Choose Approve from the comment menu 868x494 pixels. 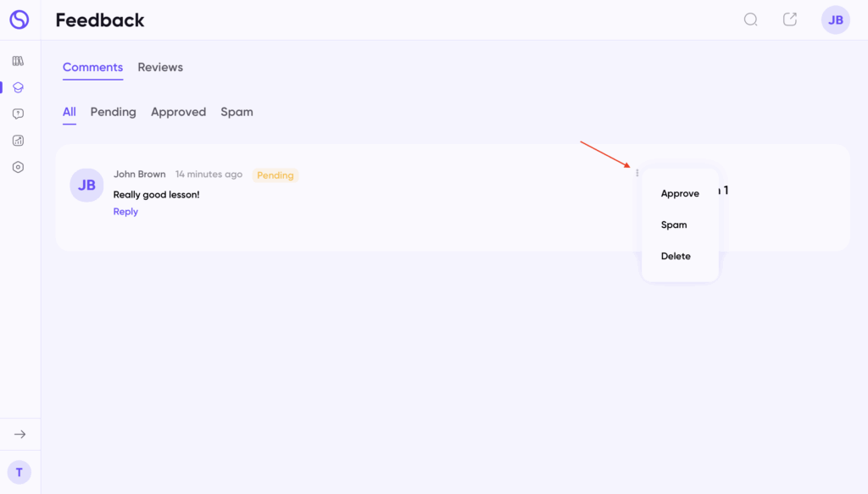[680, 193]
